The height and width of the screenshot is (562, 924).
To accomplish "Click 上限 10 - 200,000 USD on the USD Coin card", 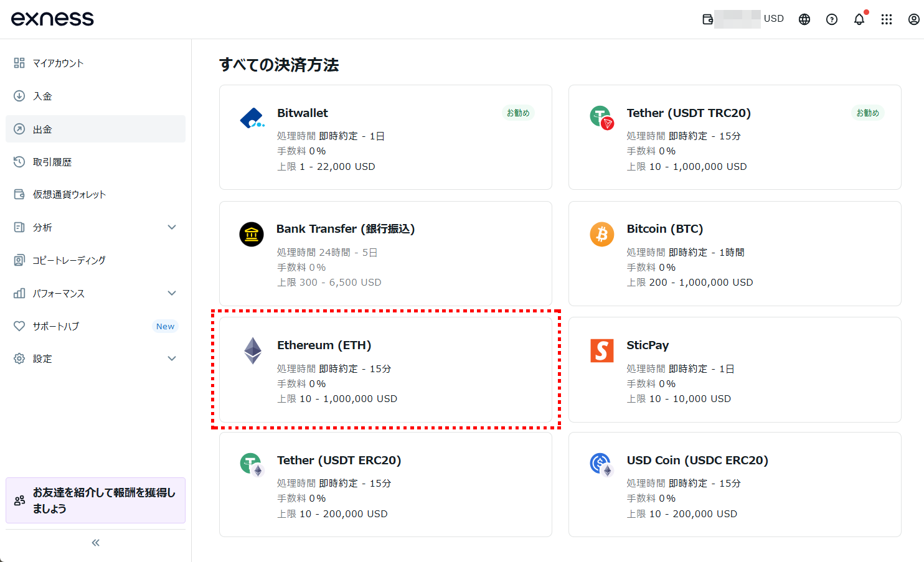I will [682, 514].
